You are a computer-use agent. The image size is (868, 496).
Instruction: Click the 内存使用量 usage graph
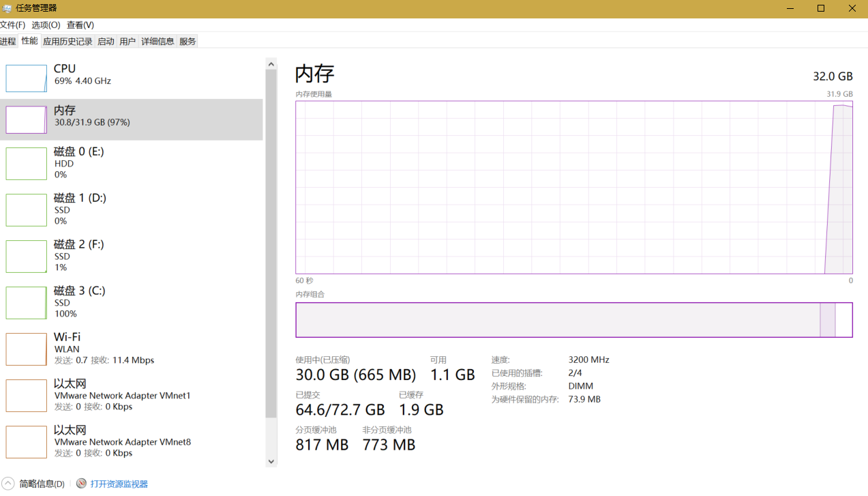point(574,188)
